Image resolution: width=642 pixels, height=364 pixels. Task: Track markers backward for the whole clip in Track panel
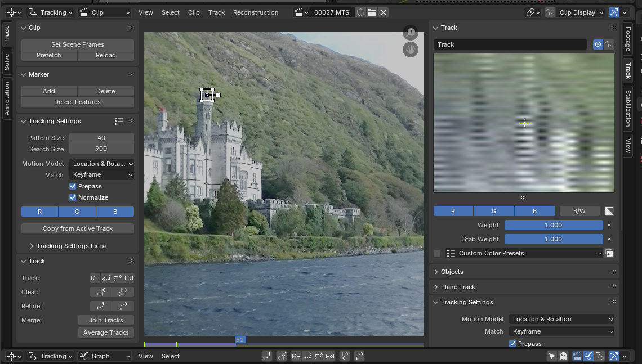point(95,278)
